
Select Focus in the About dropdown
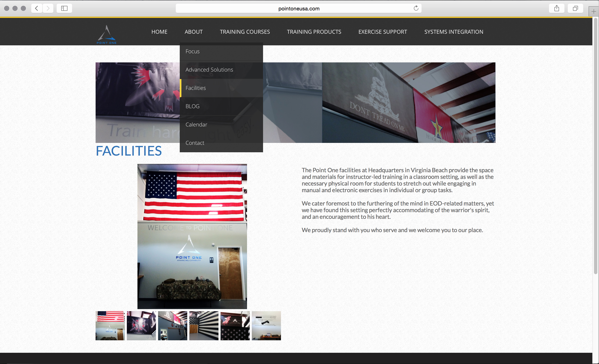pyautogui.click(x=192, y=51)
